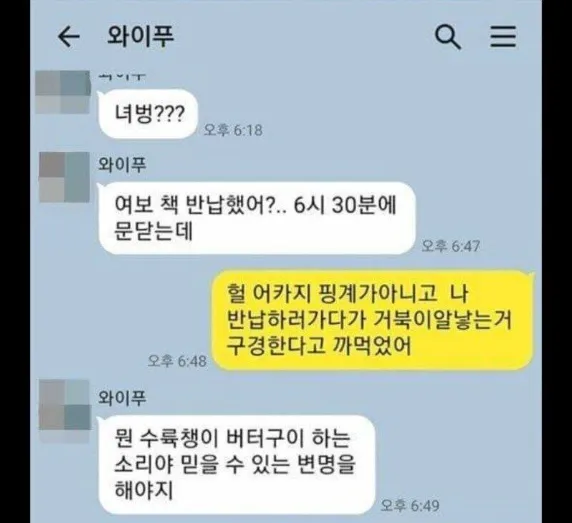Tap the 오후 6:18 timestamp
The image size is (572, 523).
click(233, 130)
